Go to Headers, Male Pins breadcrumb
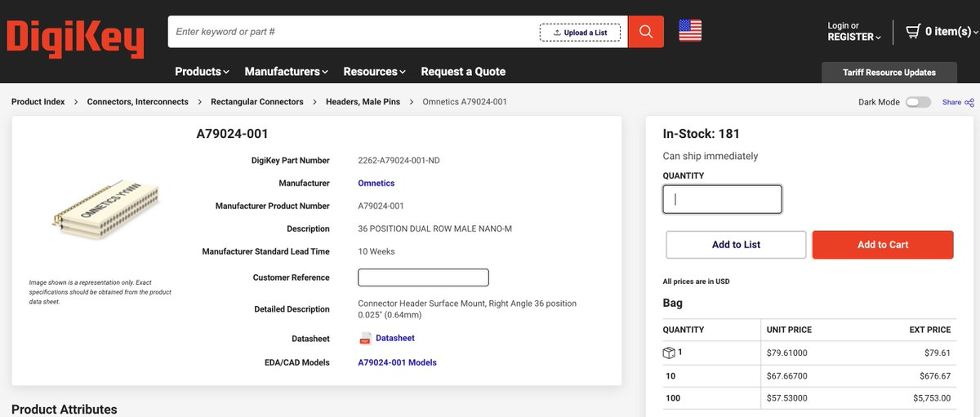This screenshot has height=417, width=980. 363,102
